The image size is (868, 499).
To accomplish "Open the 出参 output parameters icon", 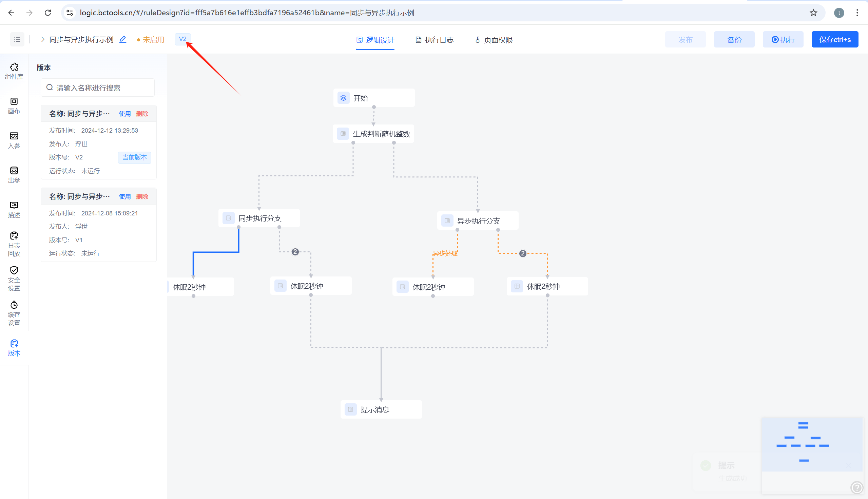I will click(14, 175).
